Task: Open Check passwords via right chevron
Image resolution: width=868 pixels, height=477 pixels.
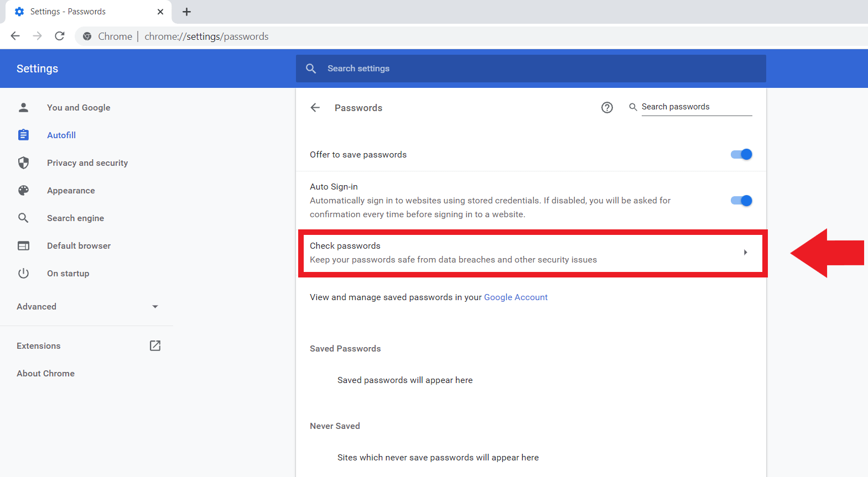Action: 745,253
